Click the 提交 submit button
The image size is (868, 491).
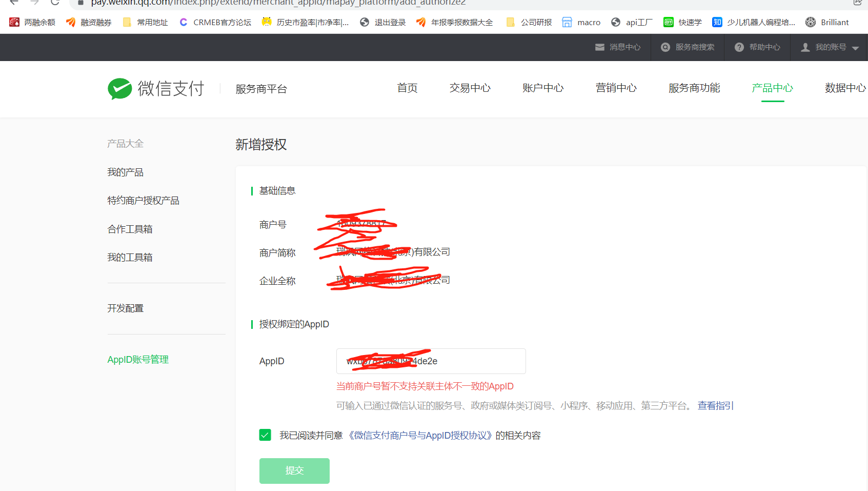(294, 470)
